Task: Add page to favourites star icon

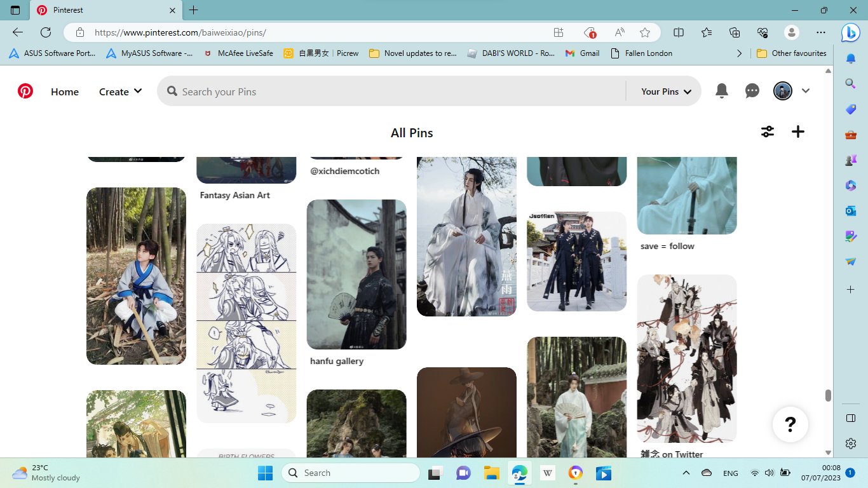Action: tap(645, 32)
